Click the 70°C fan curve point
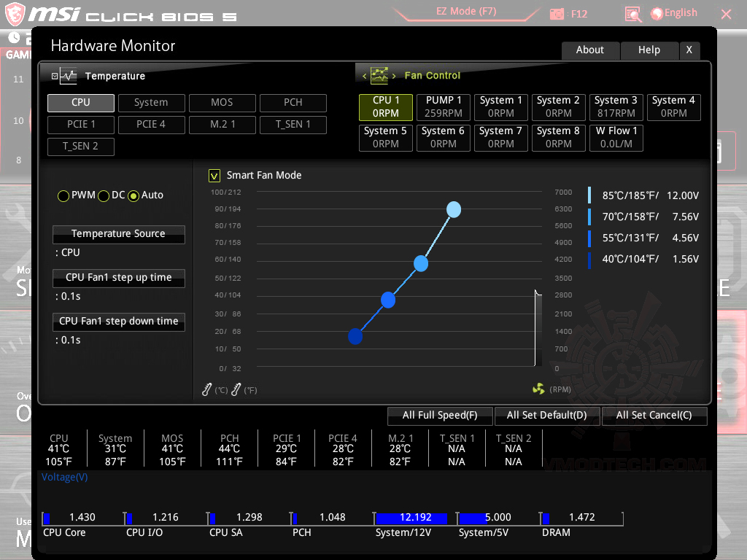 pyautogui.click(x=421, y=263)
